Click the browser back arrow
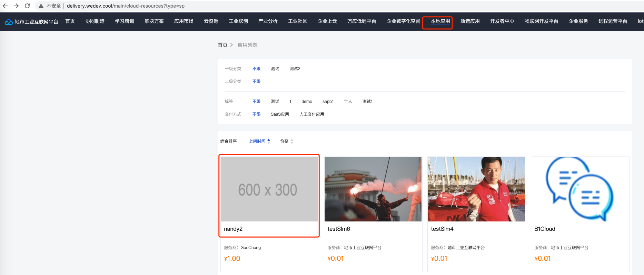Screen dimensions: 644x275 [x=5, y=6]
